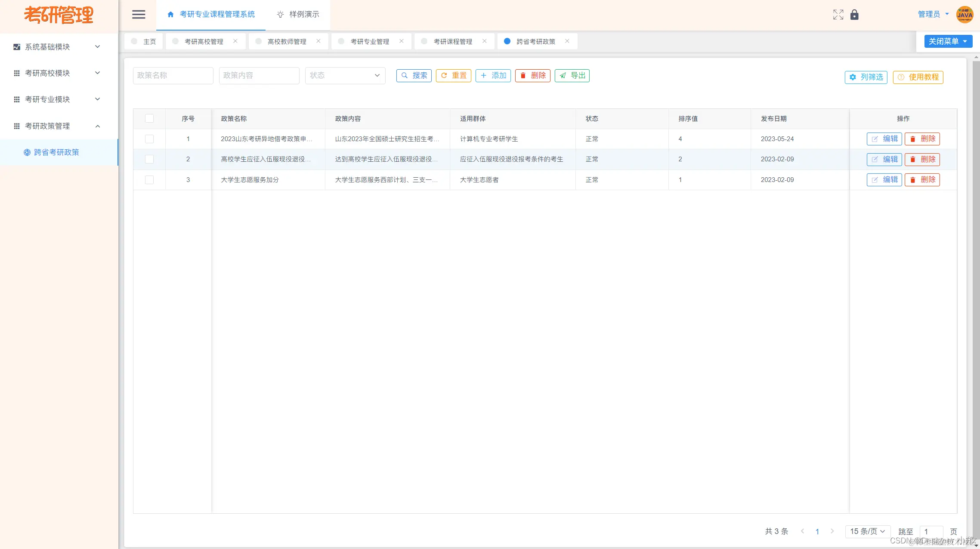Open the 状态 filter dropdown
Image resolution: width=980 pixels, height=549 pixels.
click(345, 76)
